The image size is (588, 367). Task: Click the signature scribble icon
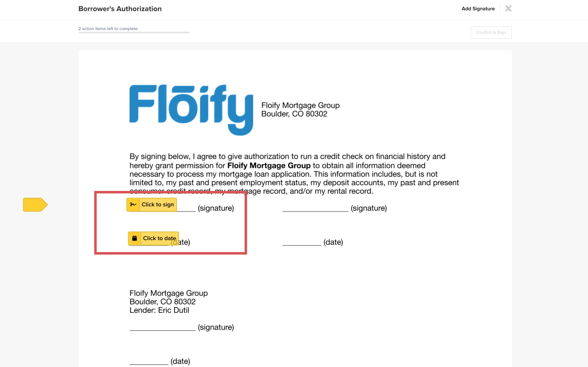pos(133,205)
